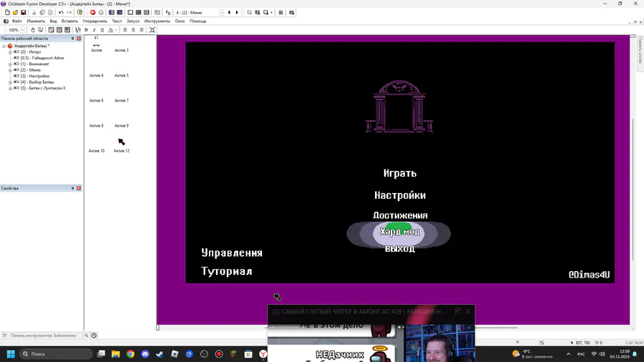
Task: Select the 'Достижения' text object in frame
Action: (x=400, y=215)
